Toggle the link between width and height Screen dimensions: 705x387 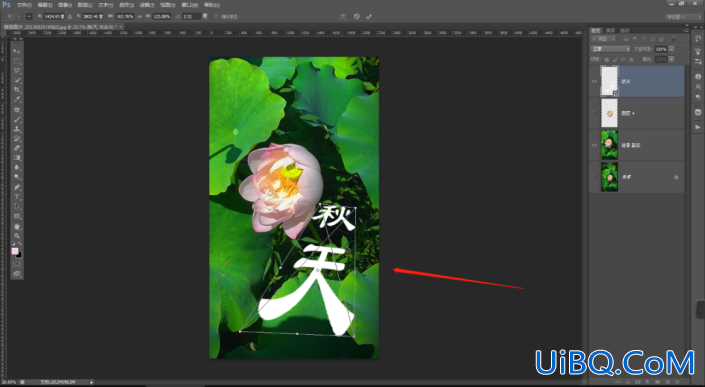click(140, 17)
